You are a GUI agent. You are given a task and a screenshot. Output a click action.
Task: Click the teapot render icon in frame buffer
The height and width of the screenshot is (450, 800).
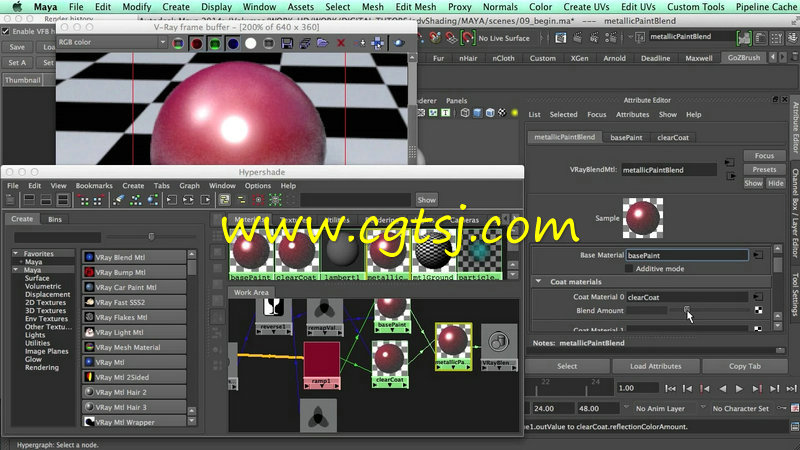point(399,43)
